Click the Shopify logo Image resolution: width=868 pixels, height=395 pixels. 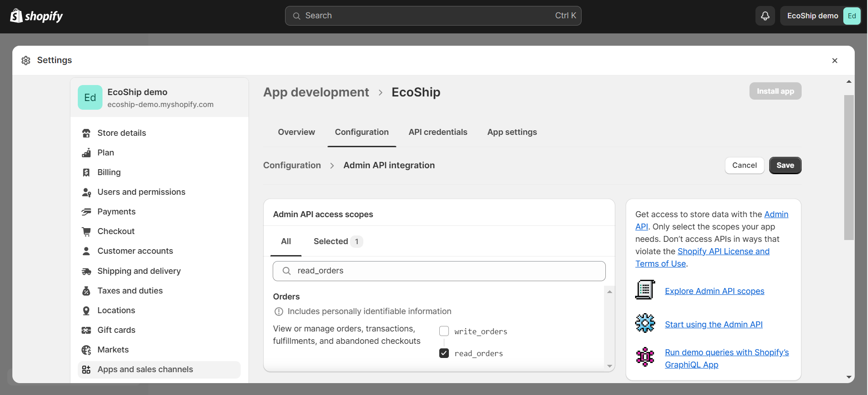[37, 16]
